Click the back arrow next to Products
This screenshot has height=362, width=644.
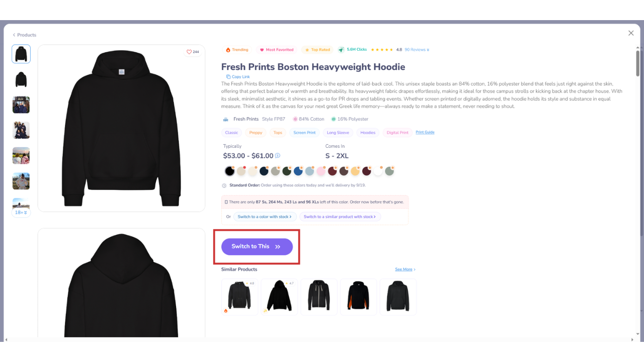14,35
